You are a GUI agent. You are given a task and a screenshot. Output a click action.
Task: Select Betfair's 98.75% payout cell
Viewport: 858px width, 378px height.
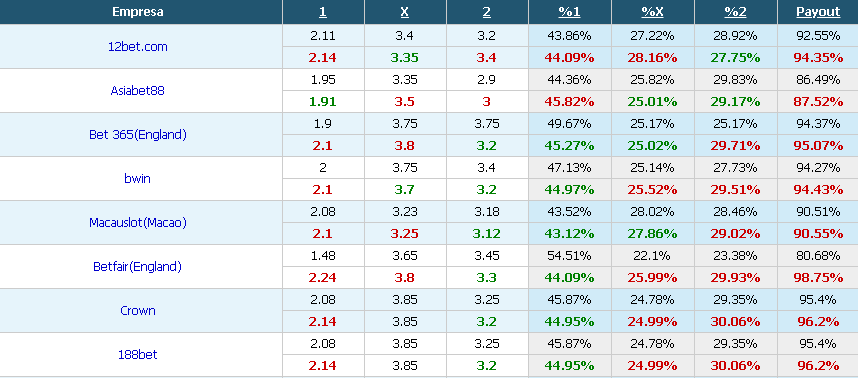point(818,278)
